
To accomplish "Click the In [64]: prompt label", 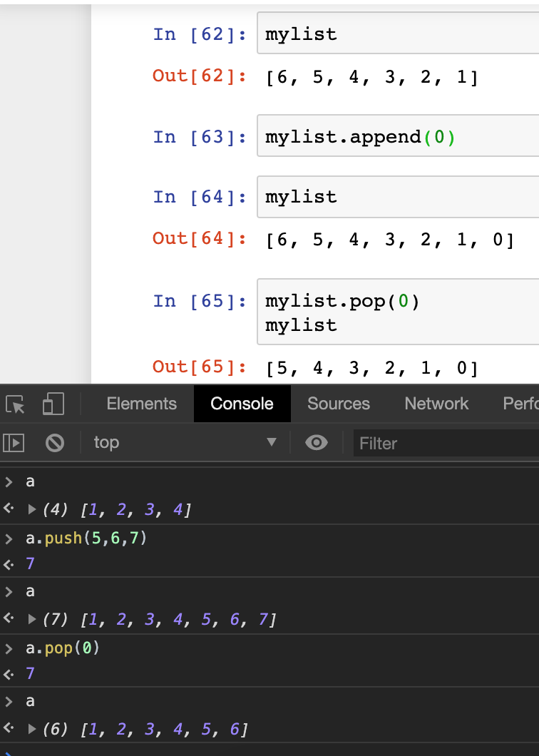I will 200,197.
